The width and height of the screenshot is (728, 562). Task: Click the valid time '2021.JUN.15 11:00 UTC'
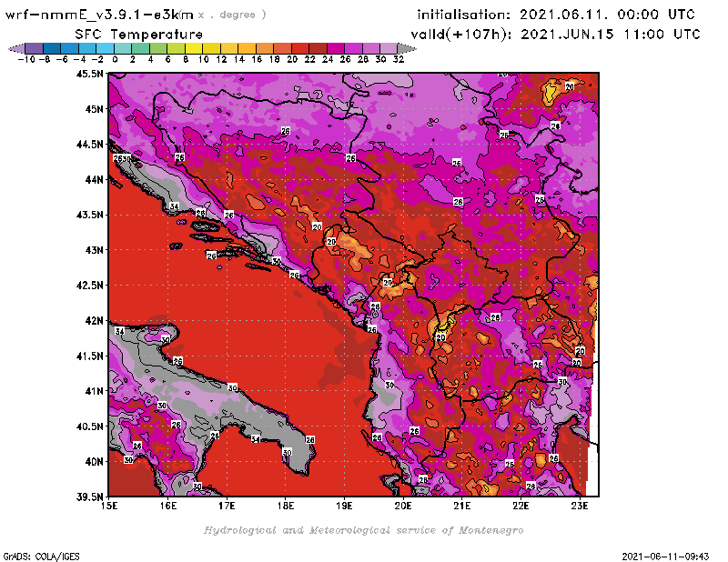pos(610,34)
